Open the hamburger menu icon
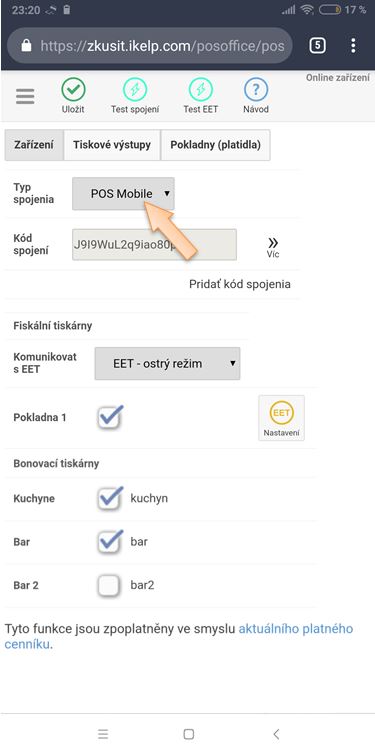This screenshot has width=375, height=753. [x=25, y=97]
